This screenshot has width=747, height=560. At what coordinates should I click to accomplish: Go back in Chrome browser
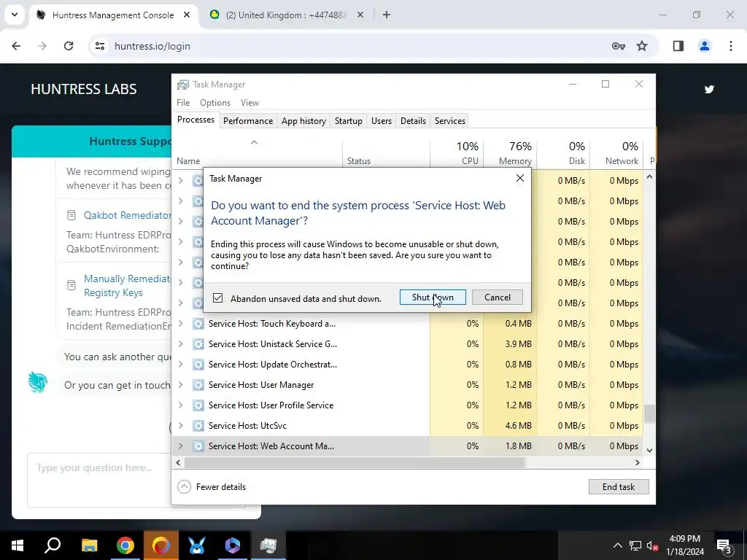[x=16, y=46]
